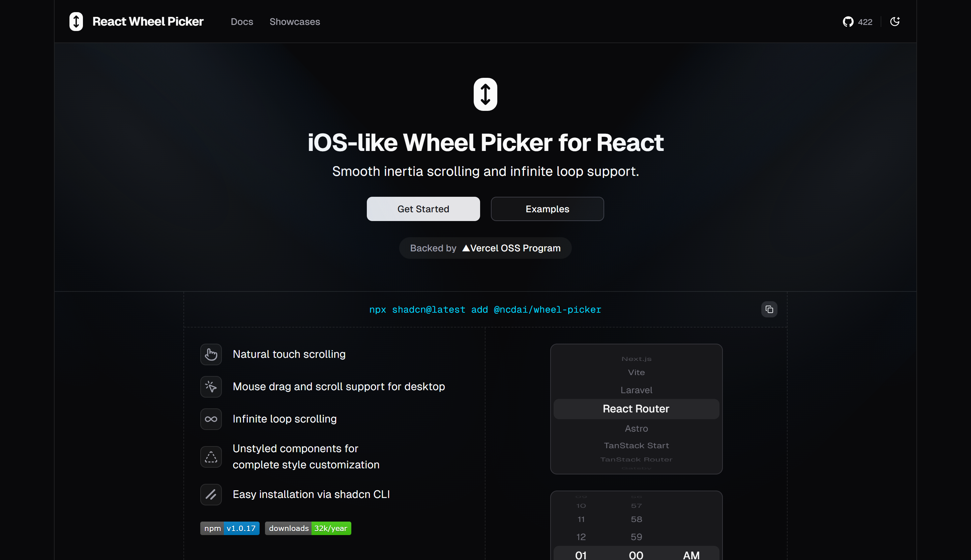971x560 pixels.
Task: Click the Vercel OSS Program badge
Action: point(485,248)
